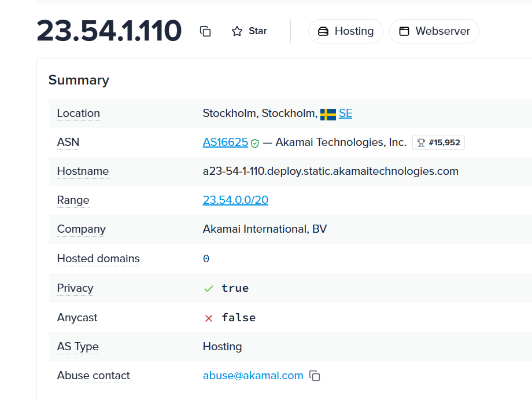
Task: Click the AS Type Hosting value
Action: point(222,346)
